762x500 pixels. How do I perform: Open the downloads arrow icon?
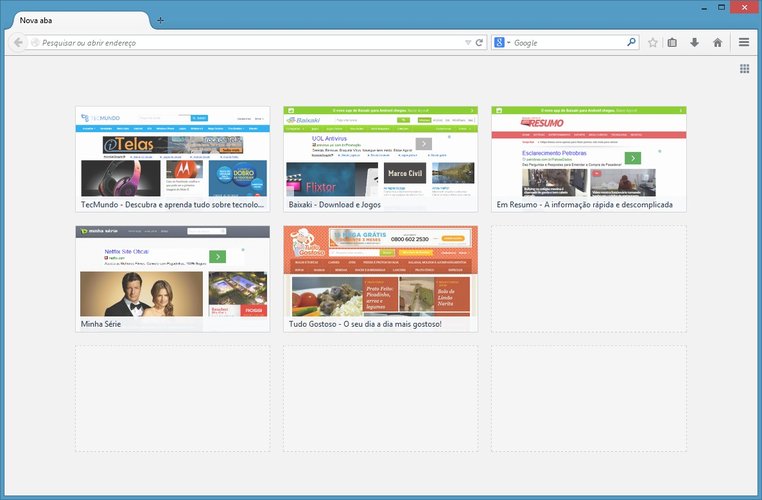coord(694,43)
